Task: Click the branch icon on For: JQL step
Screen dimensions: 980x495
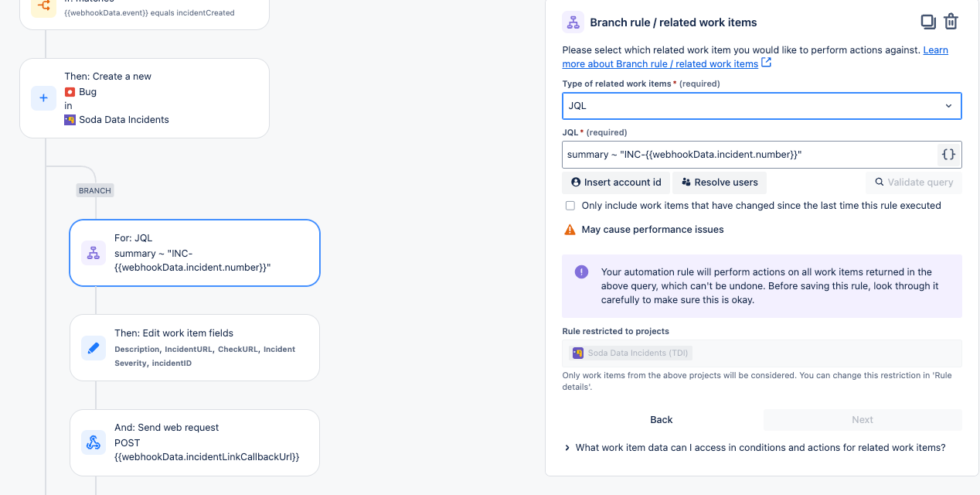Action: [x=94, y=253]
